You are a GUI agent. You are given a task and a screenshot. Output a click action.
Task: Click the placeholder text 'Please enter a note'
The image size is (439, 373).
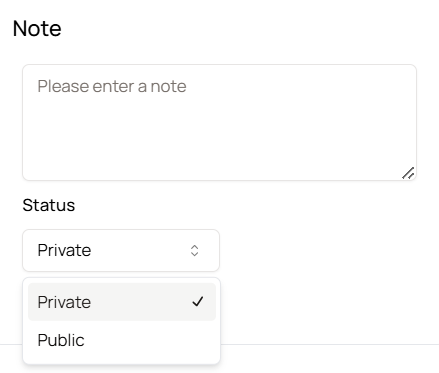click(112, 86)
